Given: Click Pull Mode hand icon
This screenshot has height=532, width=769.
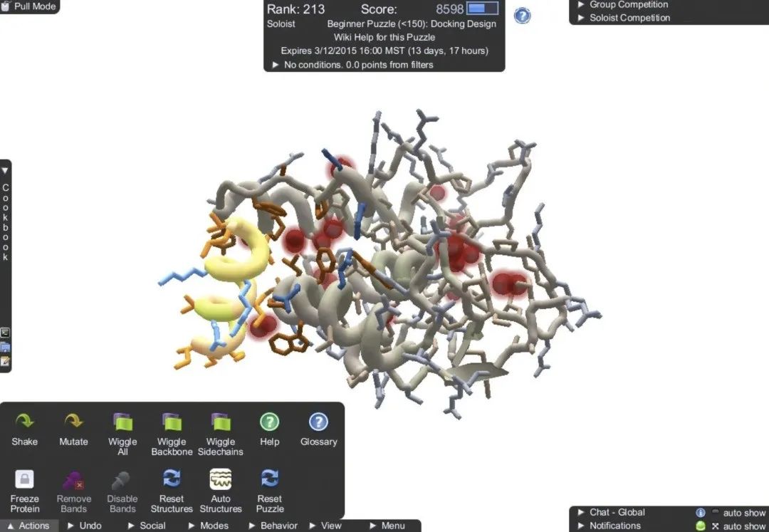Looking at the screenshot, I should [x=6, y=6].
